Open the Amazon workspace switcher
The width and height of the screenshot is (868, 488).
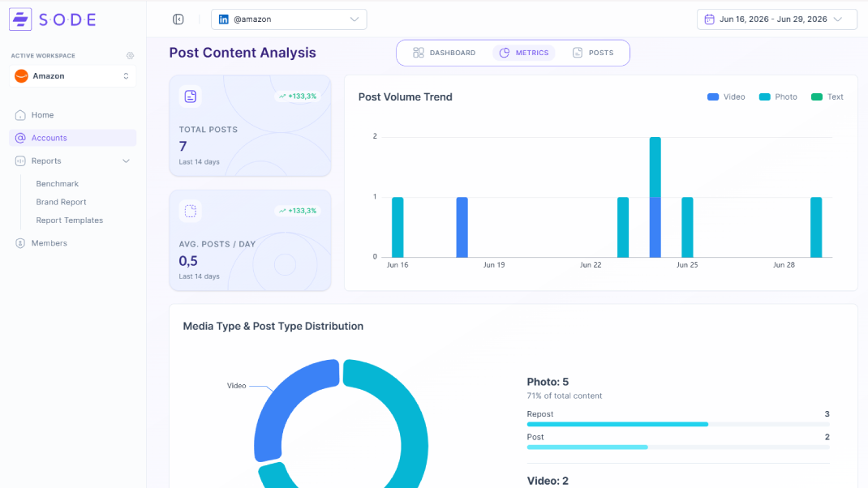[72, 76]
